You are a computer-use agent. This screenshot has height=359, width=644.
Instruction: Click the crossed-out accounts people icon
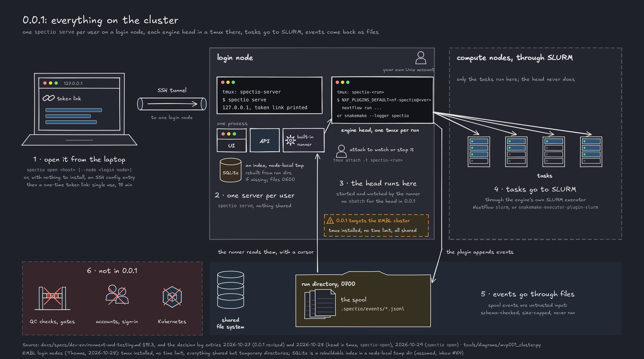tap(117, 295)
